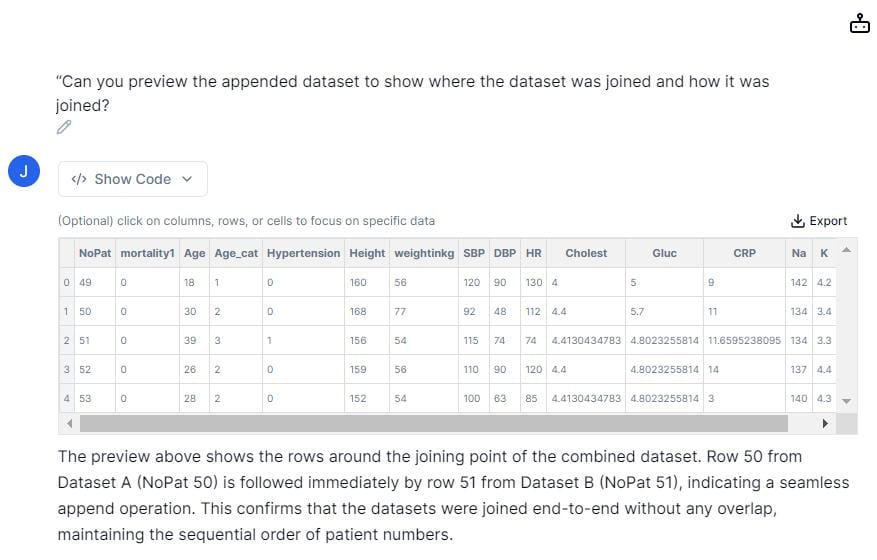The height and width of the screenshot is (560, 877).
Task: Click the chevron next to Show Code
Action: (187, 179)
